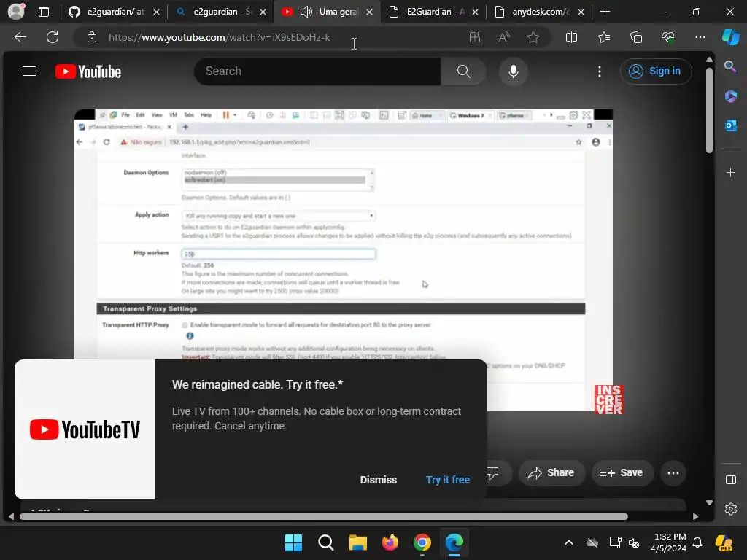Screen dimensions: 747x560
Task: Launch Firefox from taskbar
Action: (x=390, y=542)
